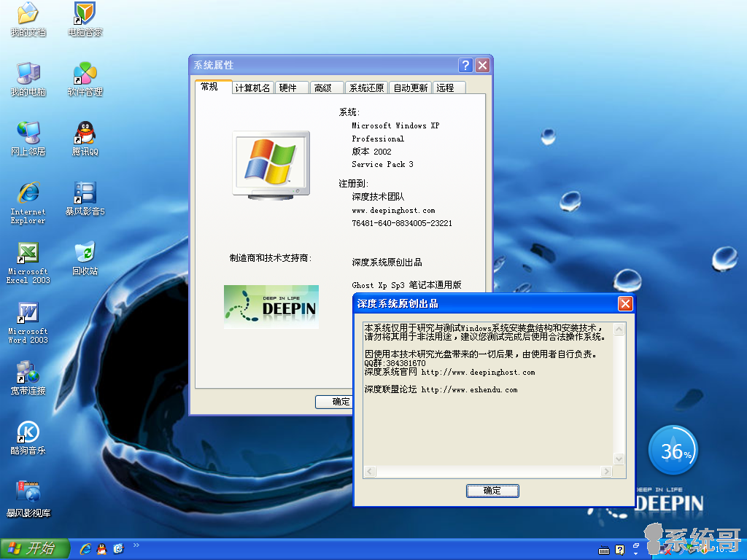Close the 深度系统原创出品 dialog
The image size is (747, 560).
[x=625, y=304]
